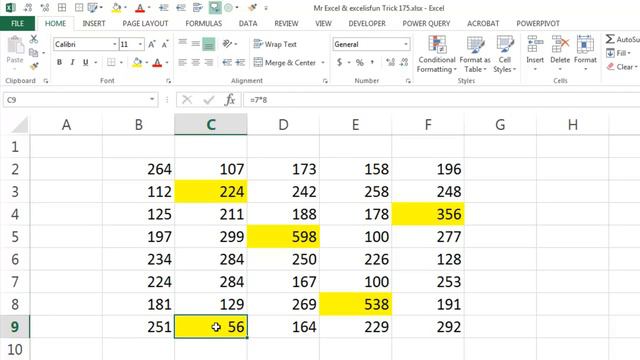Decrease font size with small A
The image size is (640, 360).
[x=165, y=44]
